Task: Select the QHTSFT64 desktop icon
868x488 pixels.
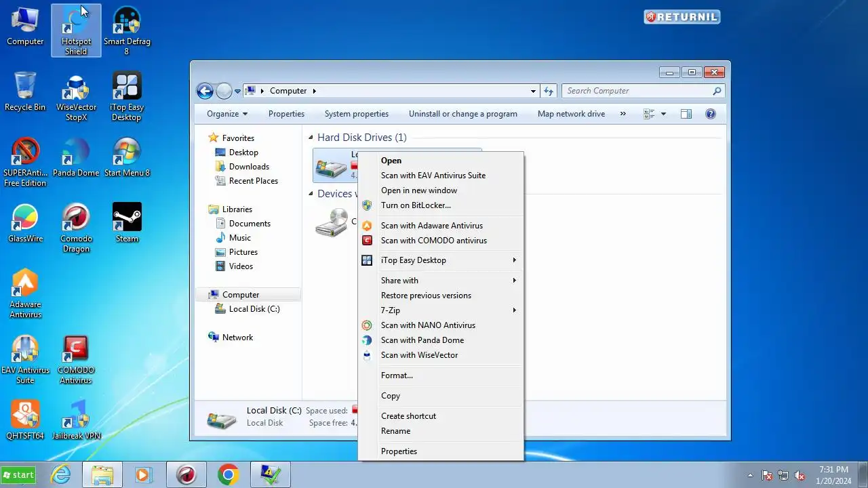Action: click(25, 420)
